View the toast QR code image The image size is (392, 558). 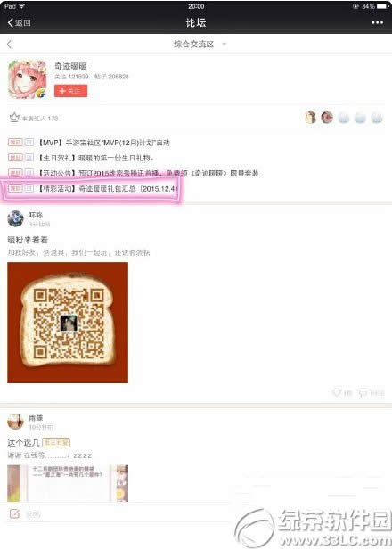68,323
